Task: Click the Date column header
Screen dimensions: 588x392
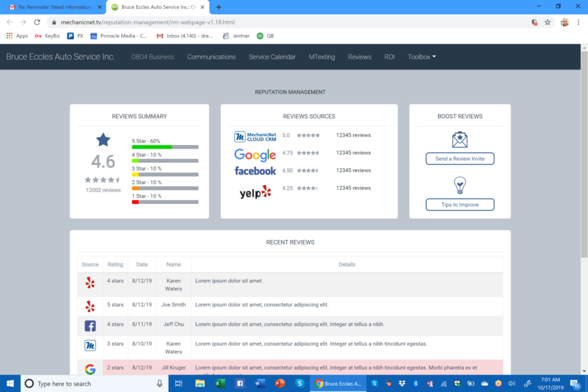Action: click(x=142, y=265)
